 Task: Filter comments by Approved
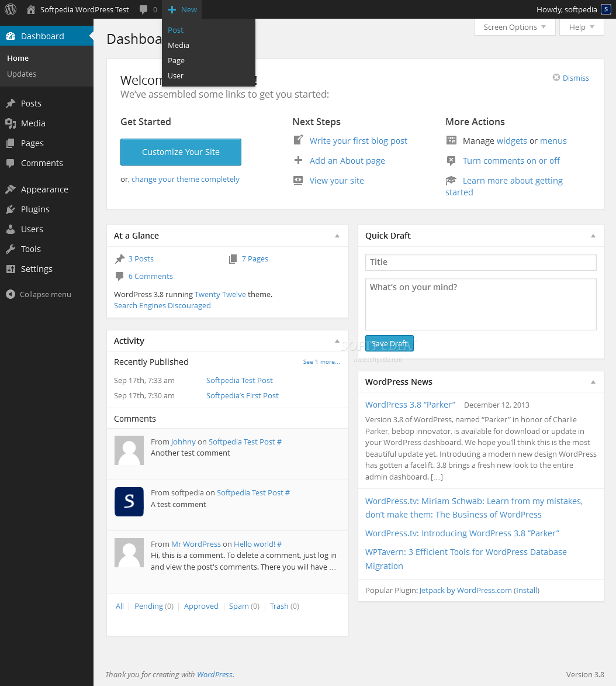coord(201,606)
